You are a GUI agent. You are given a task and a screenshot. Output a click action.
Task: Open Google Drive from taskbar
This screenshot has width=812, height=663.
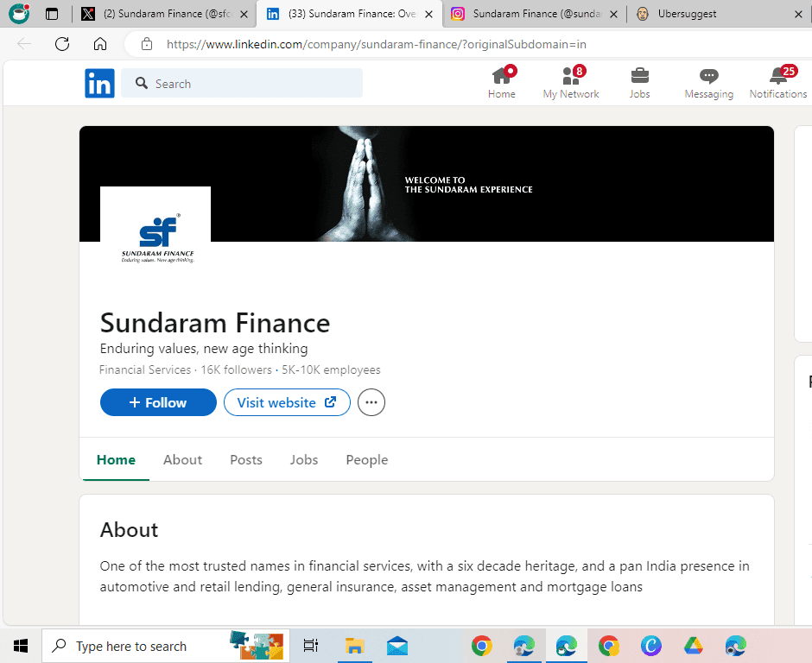click(x=693, y=645)
